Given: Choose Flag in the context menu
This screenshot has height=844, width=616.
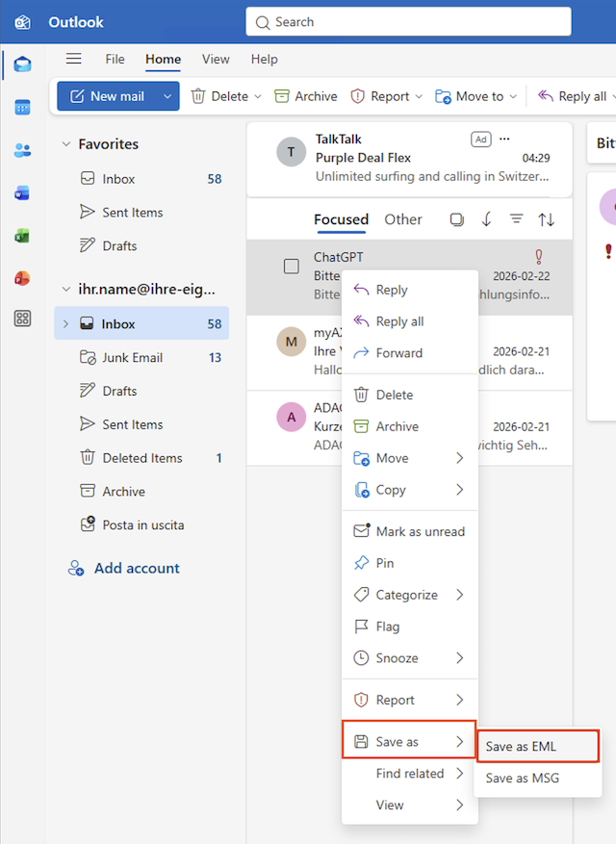Looking at the screenshot, I should pyautogui.click(x=410, y=627).
